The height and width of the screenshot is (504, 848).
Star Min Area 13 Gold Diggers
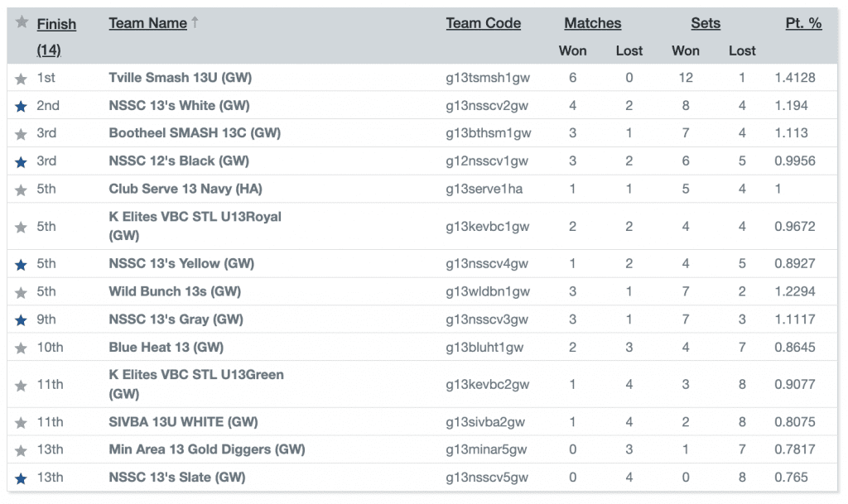click(x=21, y=450)
